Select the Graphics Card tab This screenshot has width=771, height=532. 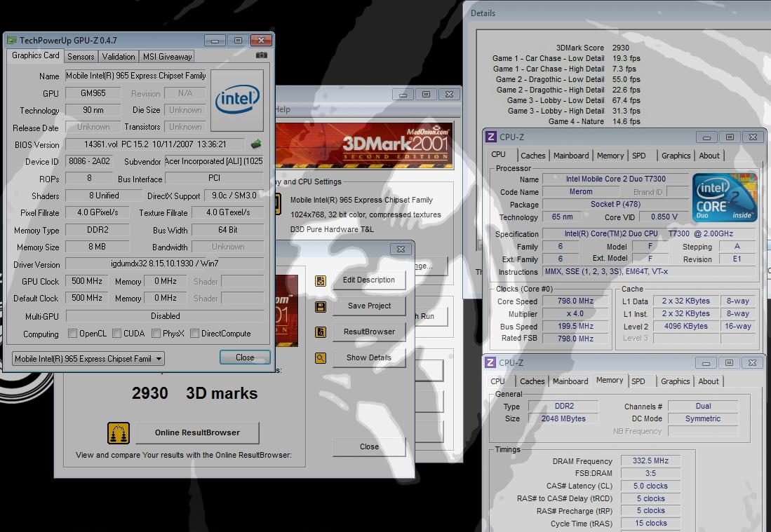click(x=35, y=55)
